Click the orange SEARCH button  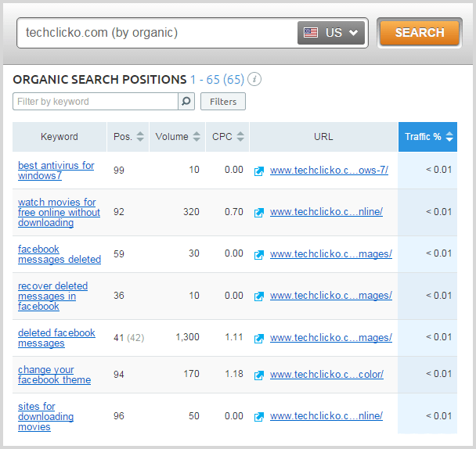point(420,33)
